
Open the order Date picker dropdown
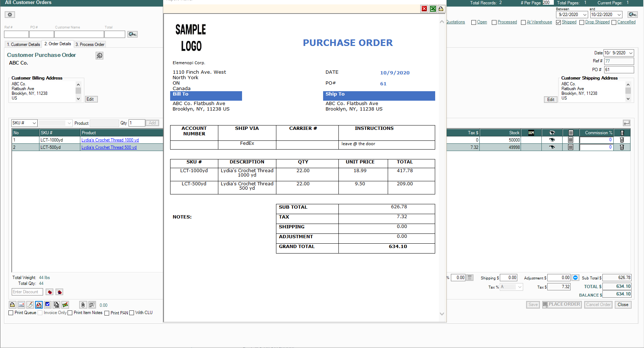[x=630, y=53]
